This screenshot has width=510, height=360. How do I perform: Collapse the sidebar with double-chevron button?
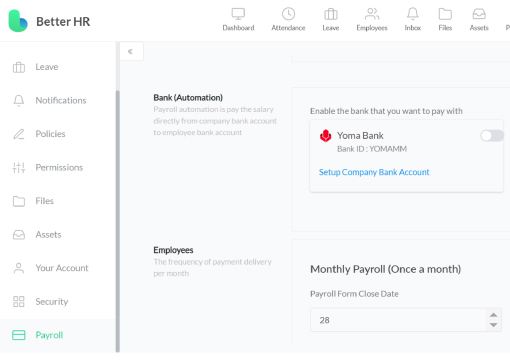131,51
